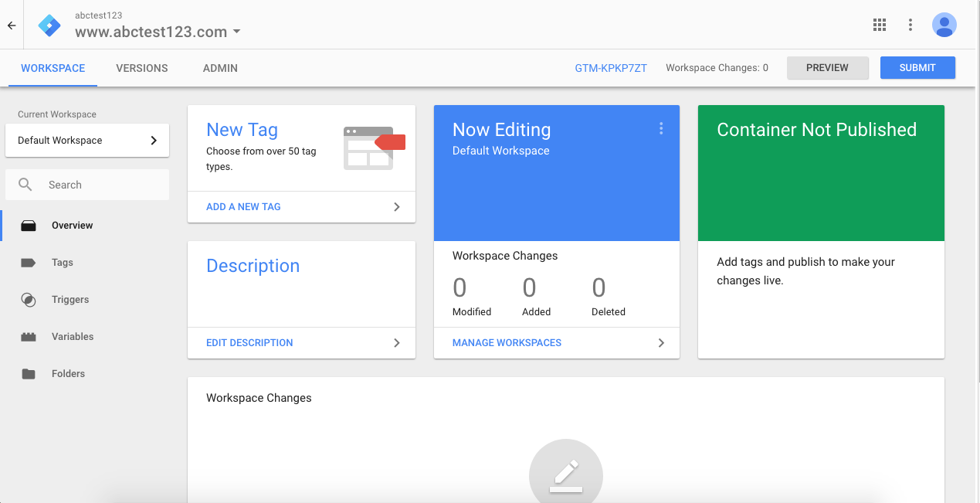Click the Submit button
This screenshot has width=980, height=503.
point(917,68)
